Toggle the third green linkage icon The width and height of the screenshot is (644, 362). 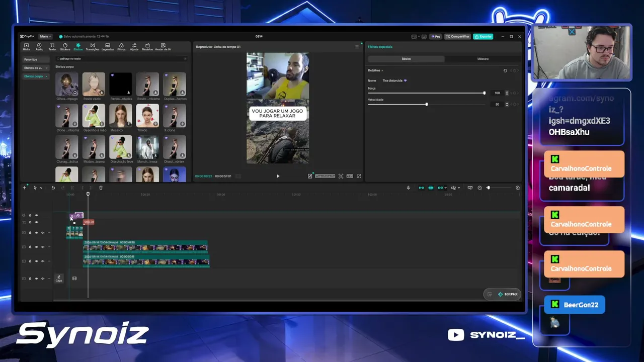click(440, 188)
